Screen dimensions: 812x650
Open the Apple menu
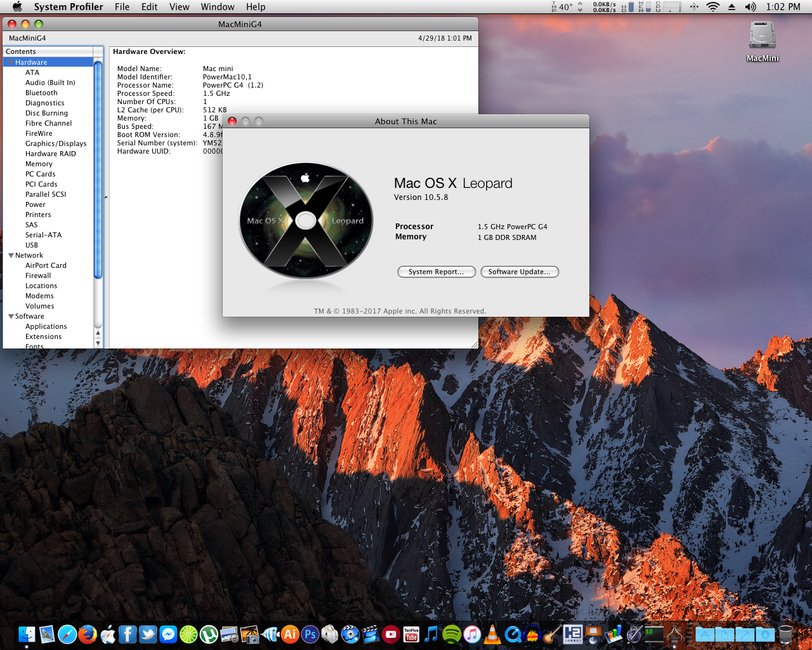(x=17, y=7)
